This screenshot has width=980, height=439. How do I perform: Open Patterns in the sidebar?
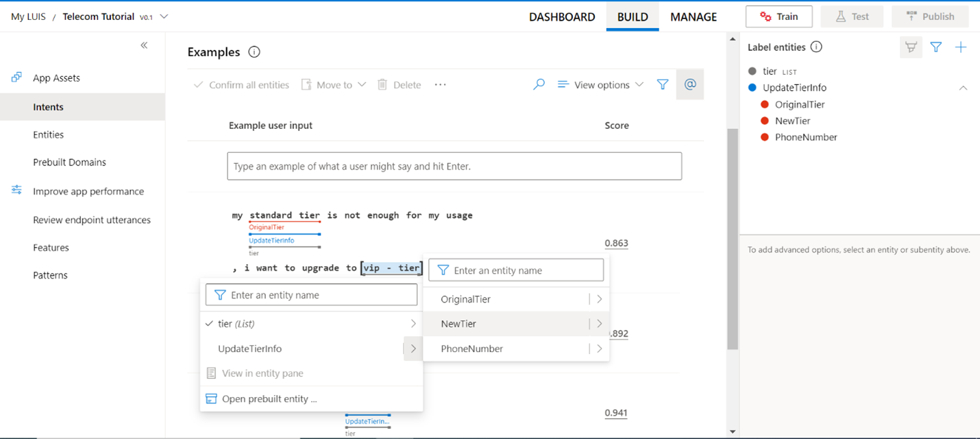click(50, 274)
